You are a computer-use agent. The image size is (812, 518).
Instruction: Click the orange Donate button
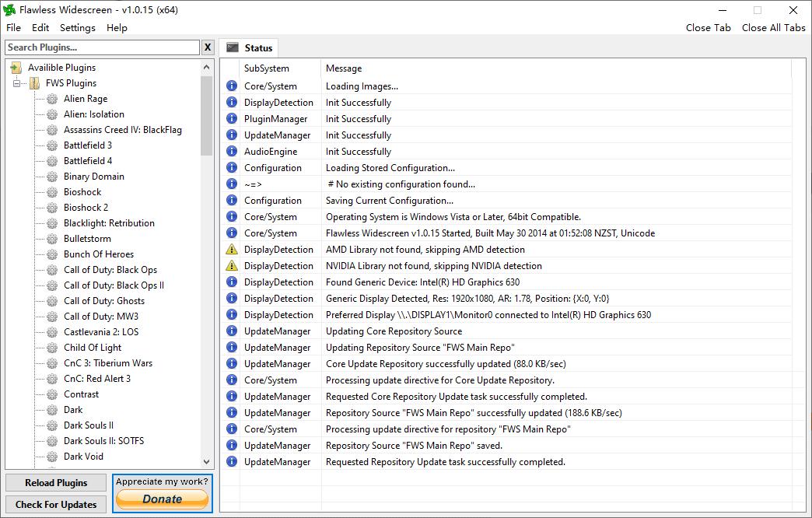162,499
